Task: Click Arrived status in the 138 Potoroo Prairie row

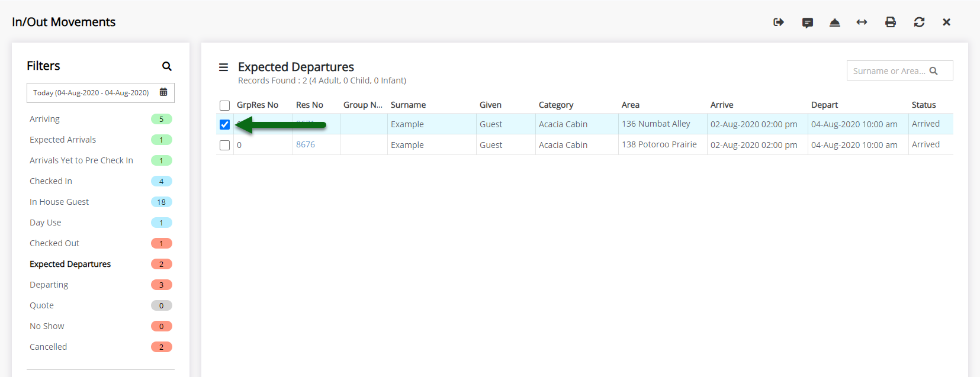Action: point(926,144)
